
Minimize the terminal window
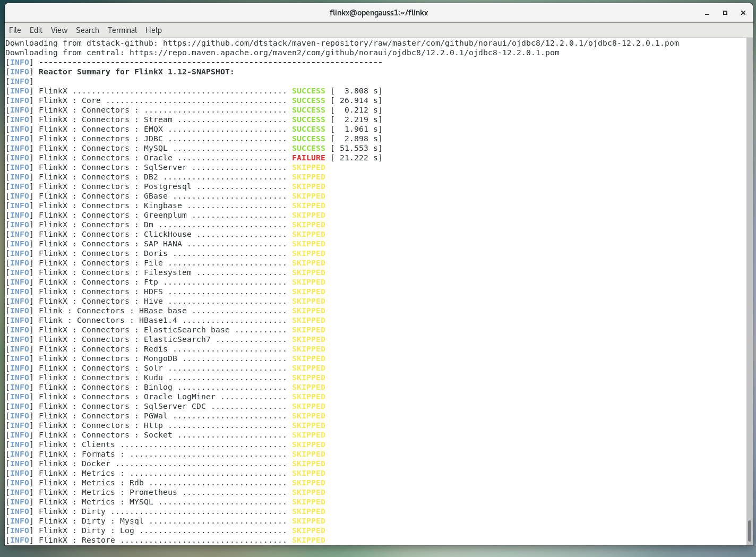pos(707,13)
